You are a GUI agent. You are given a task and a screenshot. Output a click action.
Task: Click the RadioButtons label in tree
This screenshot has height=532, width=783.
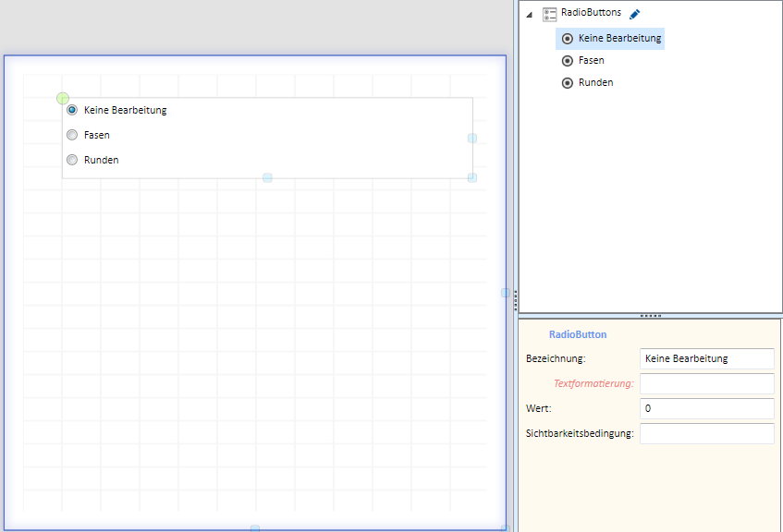click(591, 13)
